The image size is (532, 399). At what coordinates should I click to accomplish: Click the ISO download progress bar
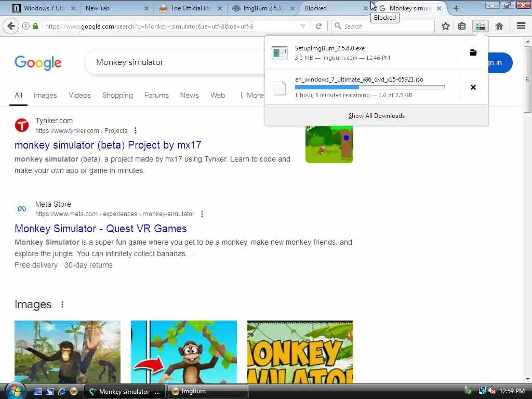coord(369,87)
